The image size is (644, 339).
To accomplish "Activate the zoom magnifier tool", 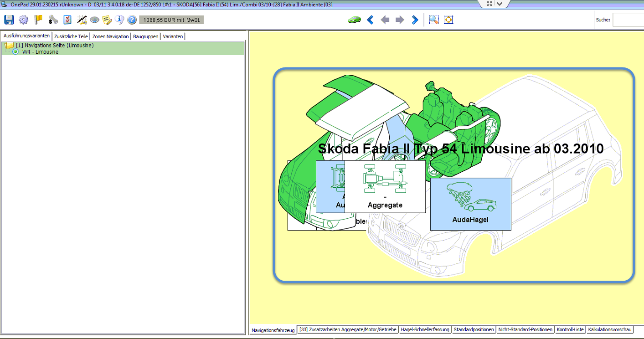I will (434, 20).
